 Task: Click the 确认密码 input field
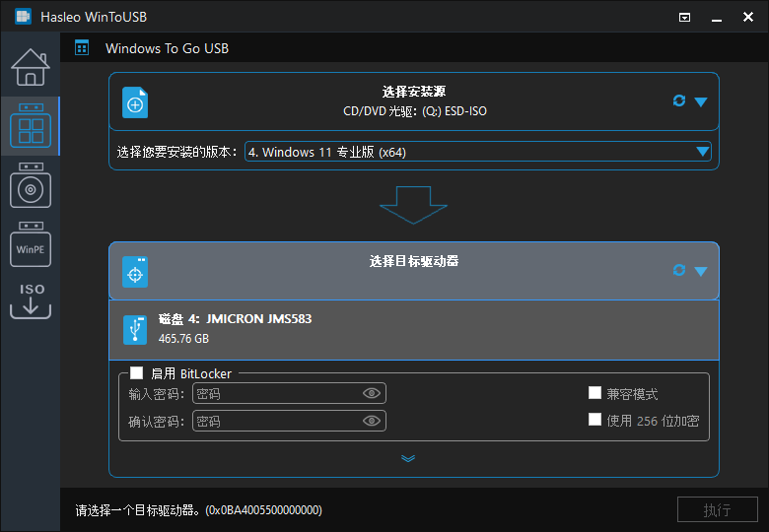(x=289, y=421)
